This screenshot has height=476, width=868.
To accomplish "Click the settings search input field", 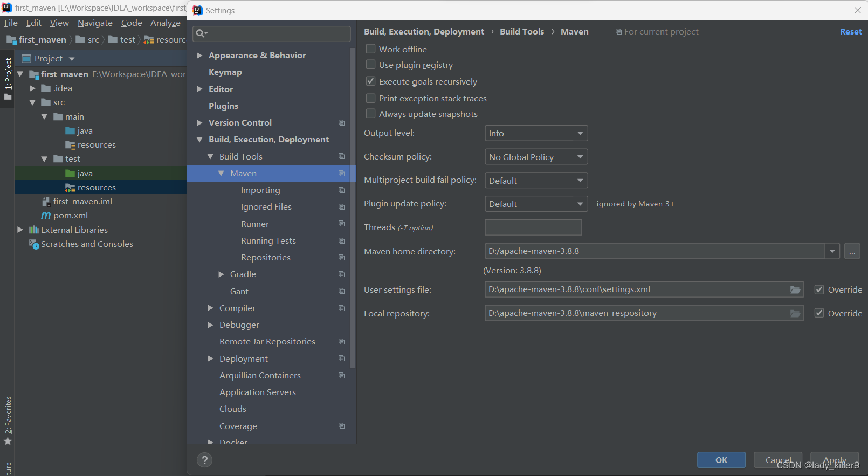I will pyautogui.click(x=272, y=33).
